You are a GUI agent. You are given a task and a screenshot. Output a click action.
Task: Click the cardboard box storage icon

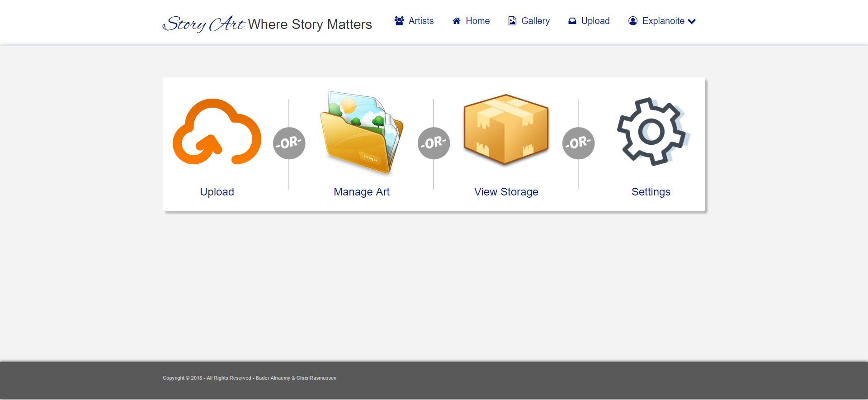pyautogui.click(x=506, y=130)
